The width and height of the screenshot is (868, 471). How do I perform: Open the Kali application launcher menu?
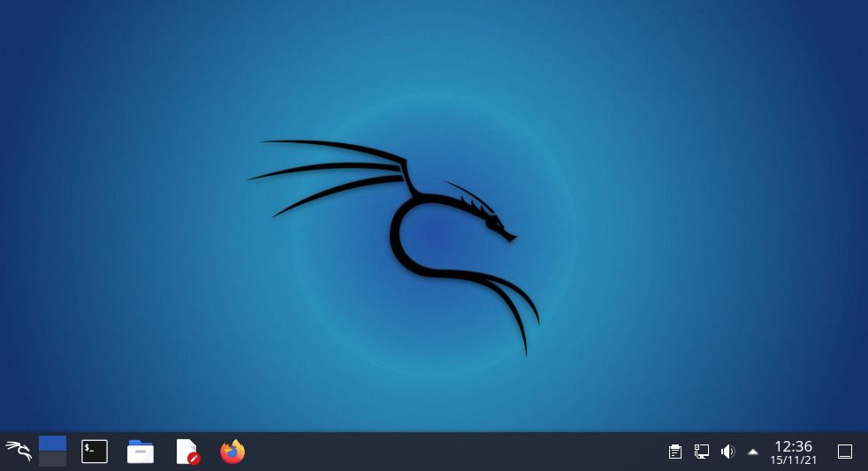pos(19,452)
